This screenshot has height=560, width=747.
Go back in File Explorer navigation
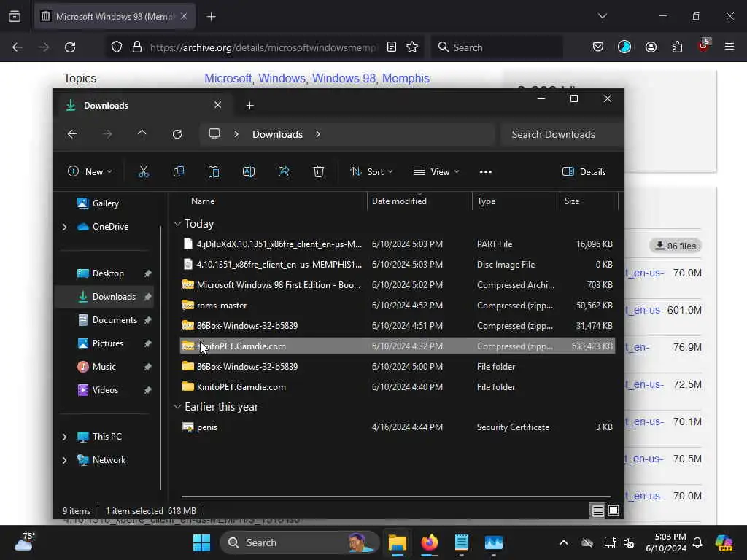[72, 134]
